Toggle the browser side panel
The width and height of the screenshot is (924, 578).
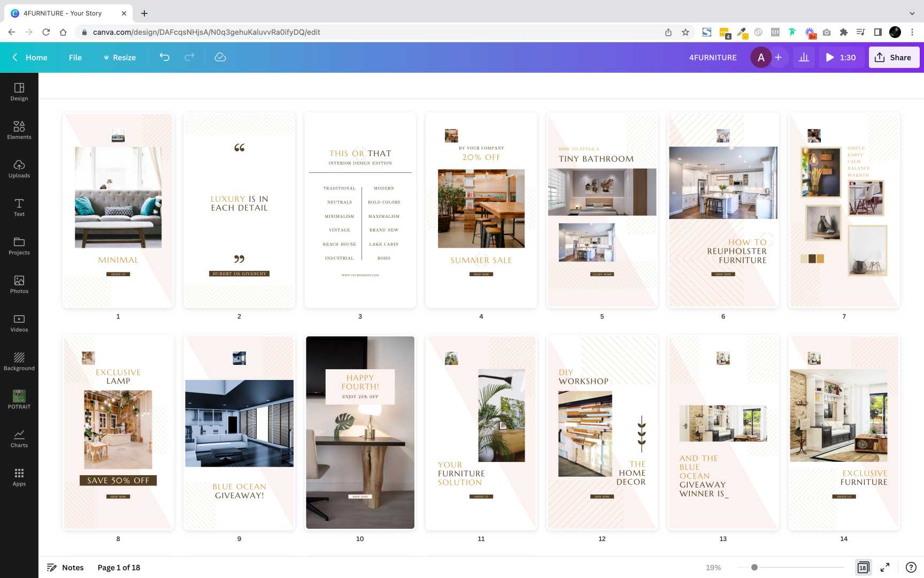pos(877,32)
